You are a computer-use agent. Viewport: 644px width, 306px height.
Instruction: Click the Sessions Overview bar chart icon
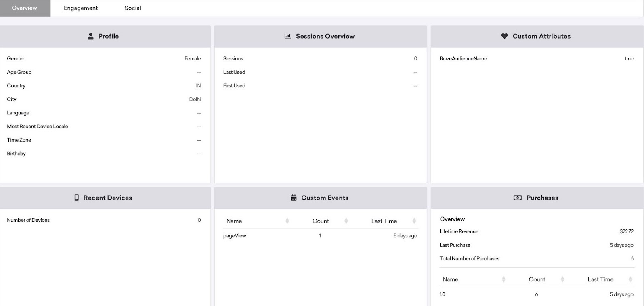point(287,36)
